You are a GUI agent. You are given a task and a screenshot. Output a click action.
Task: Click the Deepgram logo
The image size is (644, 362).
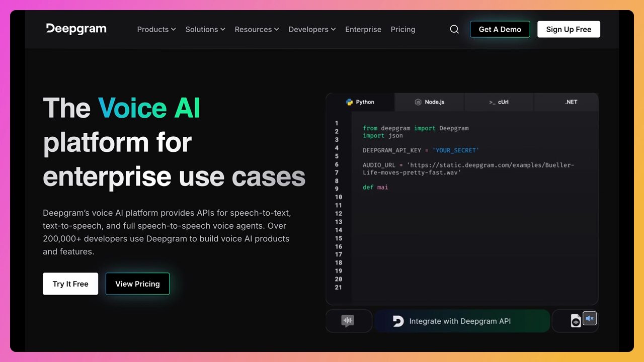click(76, 29)
